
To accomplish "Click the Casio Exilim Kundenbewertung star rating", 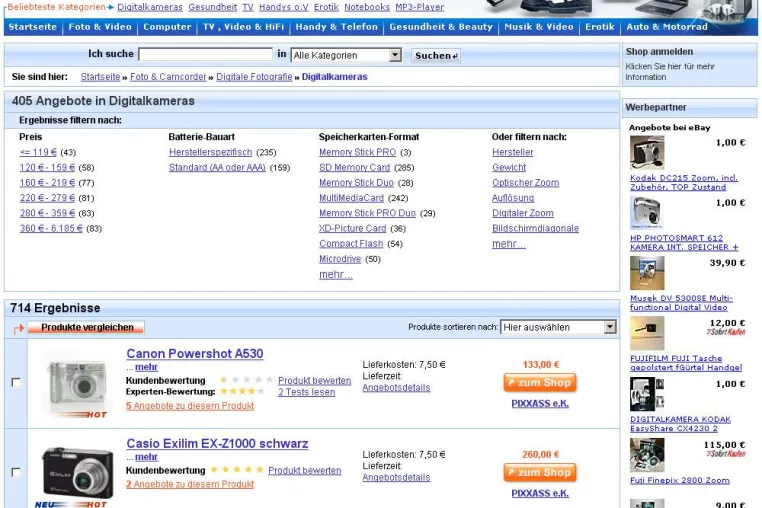I will click(237, 470).
